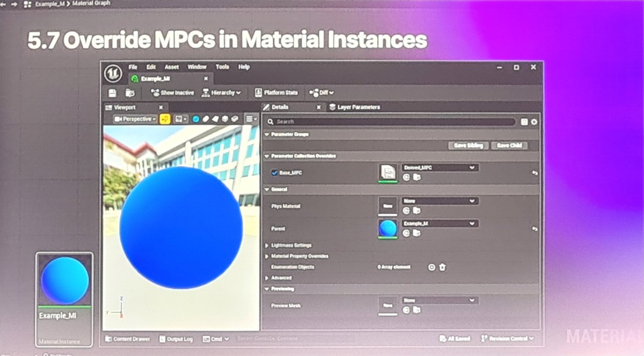This screenshot has height=356, width=644.
Task: Open the Hierarchy dropdown
Action: click(x=221, y=93)
